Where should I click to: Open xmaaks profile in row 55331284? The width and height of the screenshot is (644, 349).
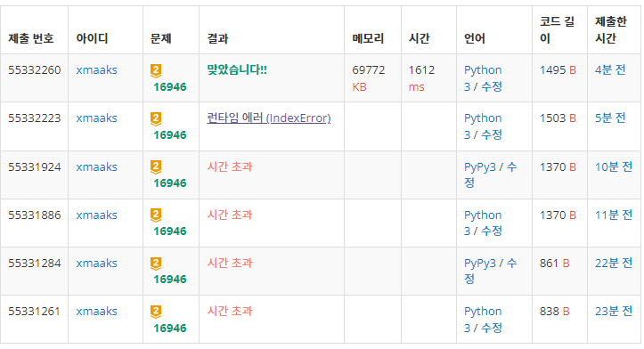[x=96, y=264]
